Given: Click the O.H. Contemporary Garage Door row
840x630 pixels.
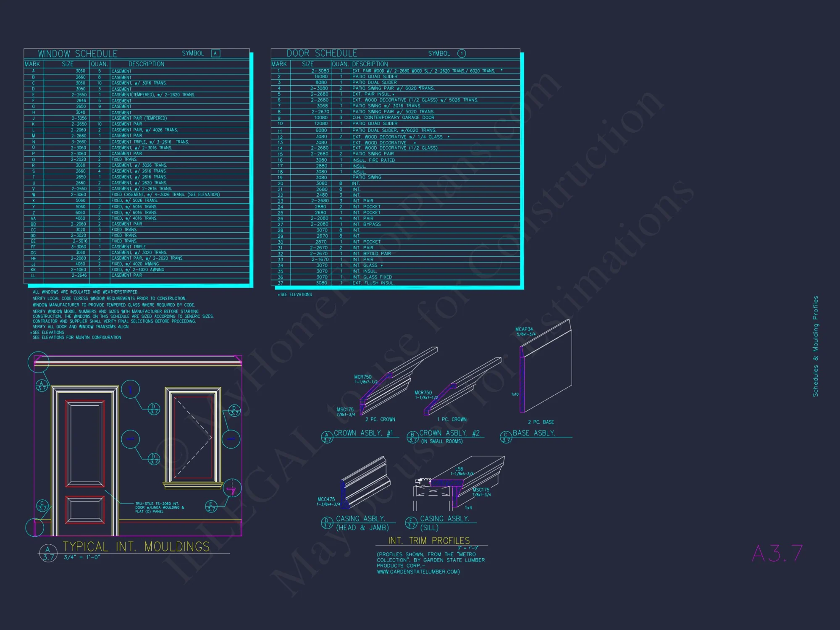Looking at the screenshot, I should pos(393,118).
